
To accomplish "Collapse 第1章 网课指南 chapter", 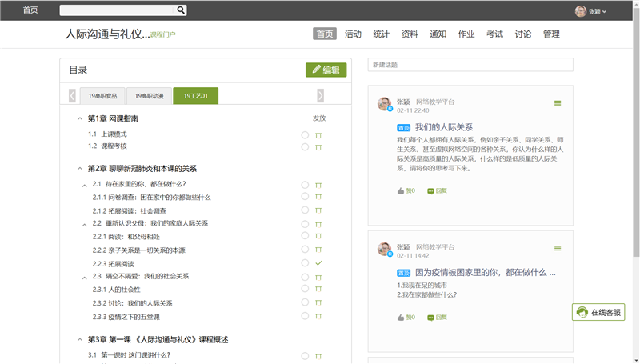I will 79,118.
